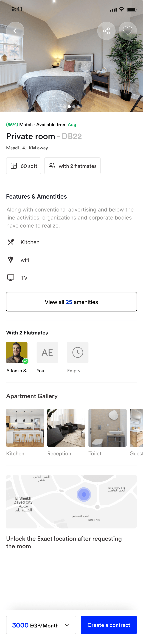The height and width of the screenshot is (644, 143).
Task: Open the Kitchen gallery photo
Action: pos(25,428)
